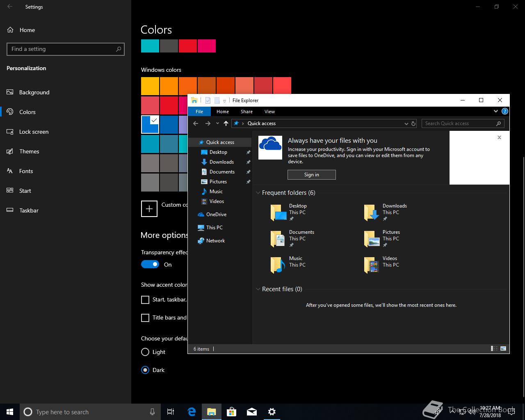The width and height of the screenshot is (525, 420).
Task: Click the Refresh icon in address bar
Action: pyautogui.click(x=413, y=123)
